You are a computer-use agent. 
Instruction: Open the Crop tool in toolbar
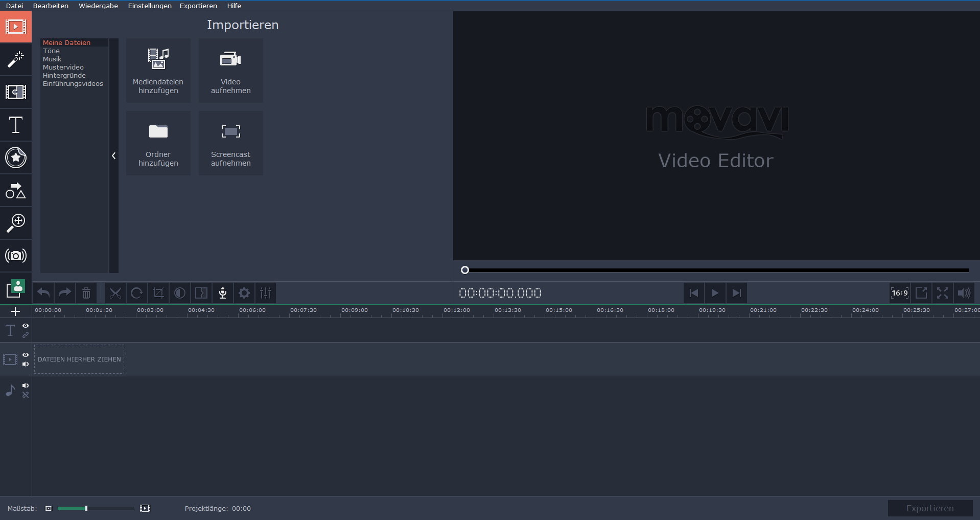(158, 293)
